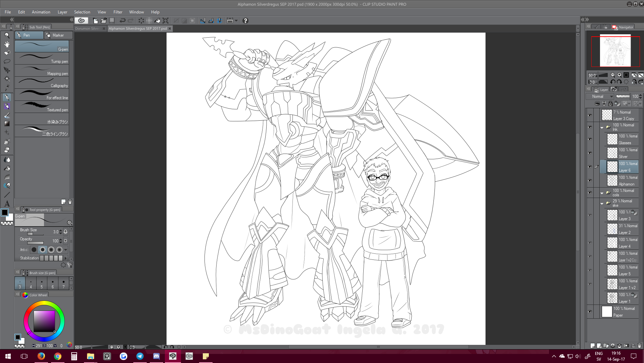Open the Filter menu
The width and height of the screenshot is (644, 363).
pyautogui.click(x=118, y=12)
